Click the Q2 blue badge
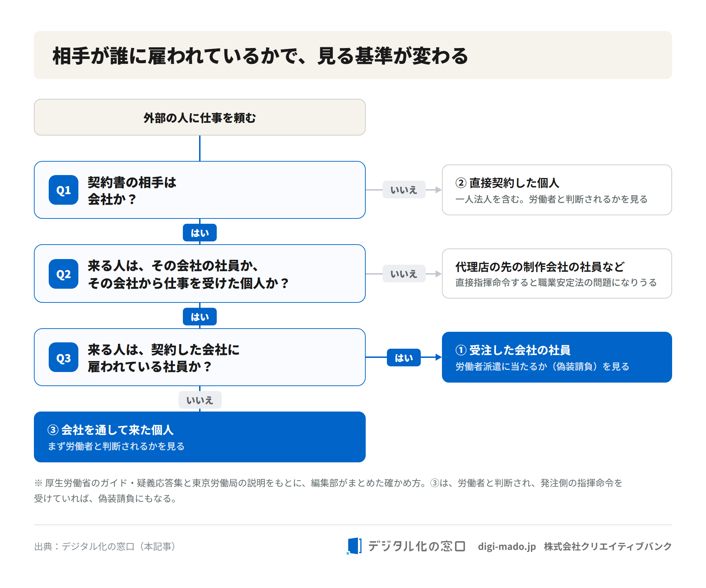 [x=64, y=274]
